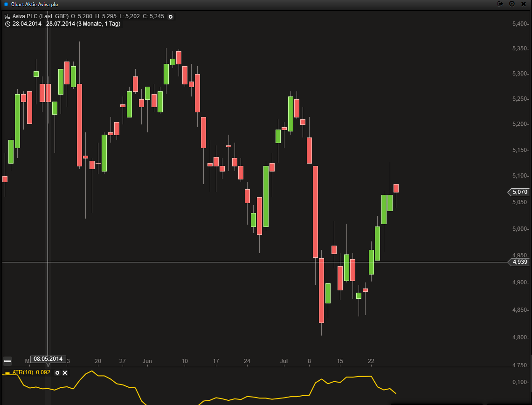Click the 5,400 price scale label
Screen dimensions: 532x405
point(519,24)
